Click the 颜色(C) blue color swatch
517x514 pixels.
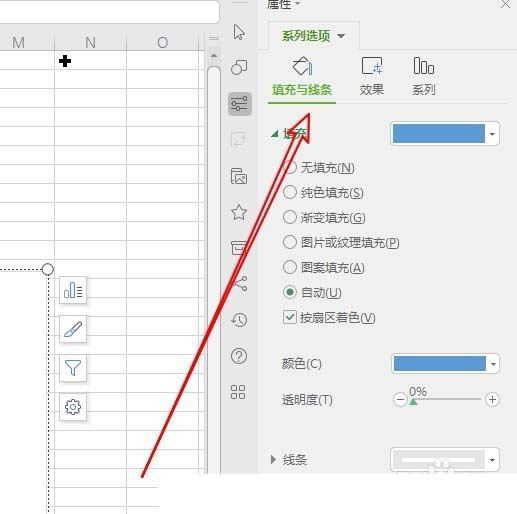[x=439, y=364]
